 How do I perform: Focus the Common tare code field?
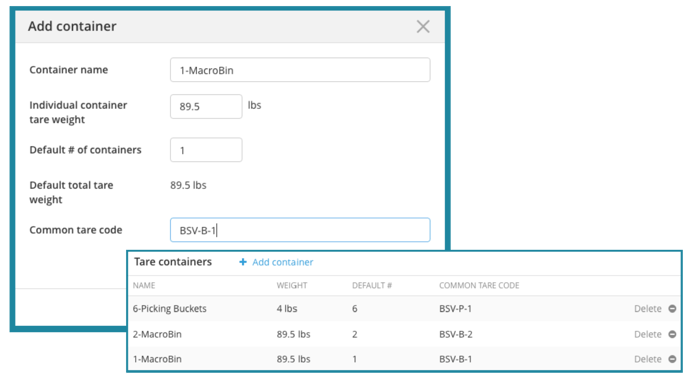(300, 230)
